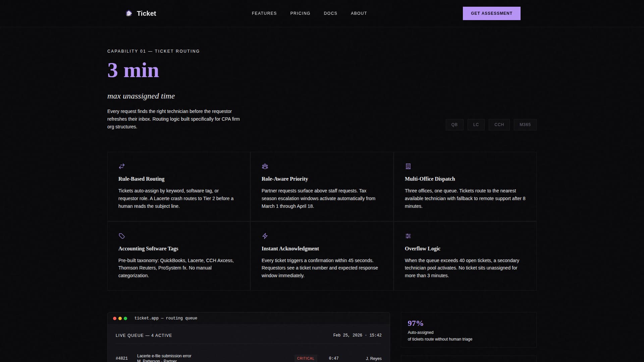Click the ABOUT link
Viewport: 644px width, 362px height.
click(359, 13)
